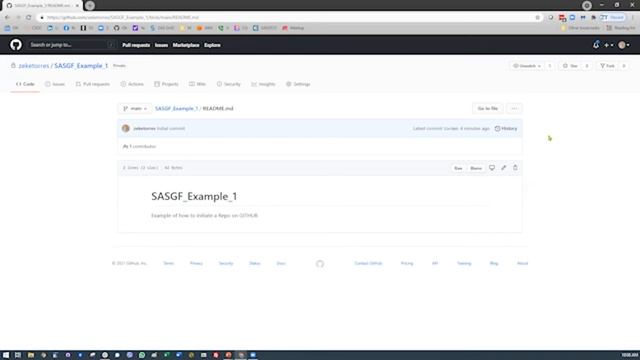This screenshot has width=640, height=360.
Task: Open Issues in the top header
Action: [161, 45]
